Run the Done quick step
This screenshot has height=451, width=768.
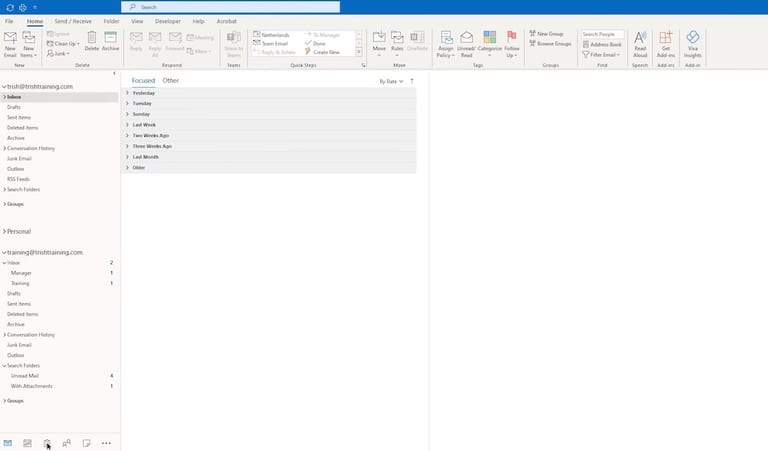315,44
